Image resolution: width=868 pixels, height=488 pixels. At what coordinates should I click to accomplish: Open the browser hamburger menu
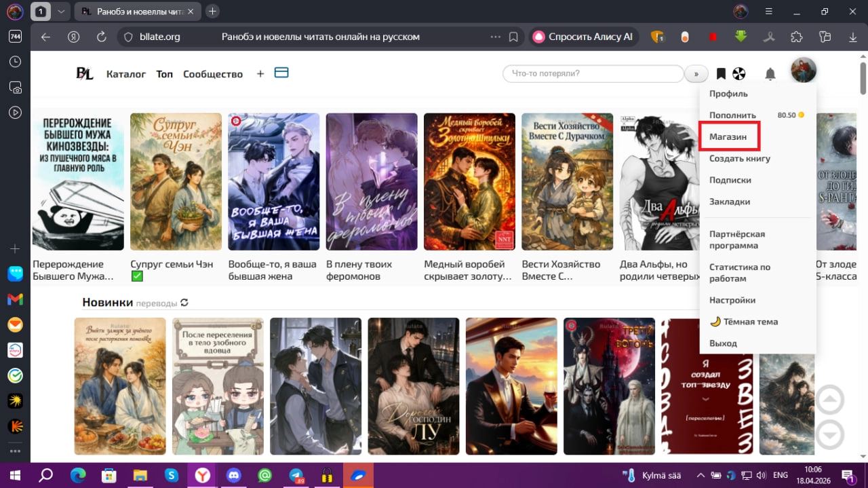768,12
